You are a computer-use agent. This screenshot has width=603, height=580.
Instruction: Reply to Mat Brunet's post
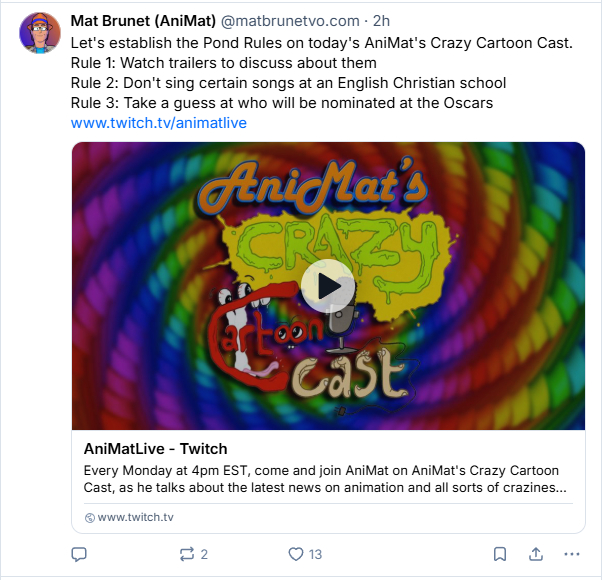(80, 553)
